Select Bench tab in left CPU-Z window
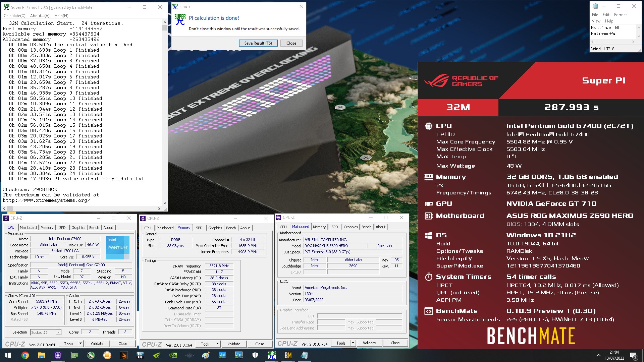 pyautogui.click(x=94, y=228)
